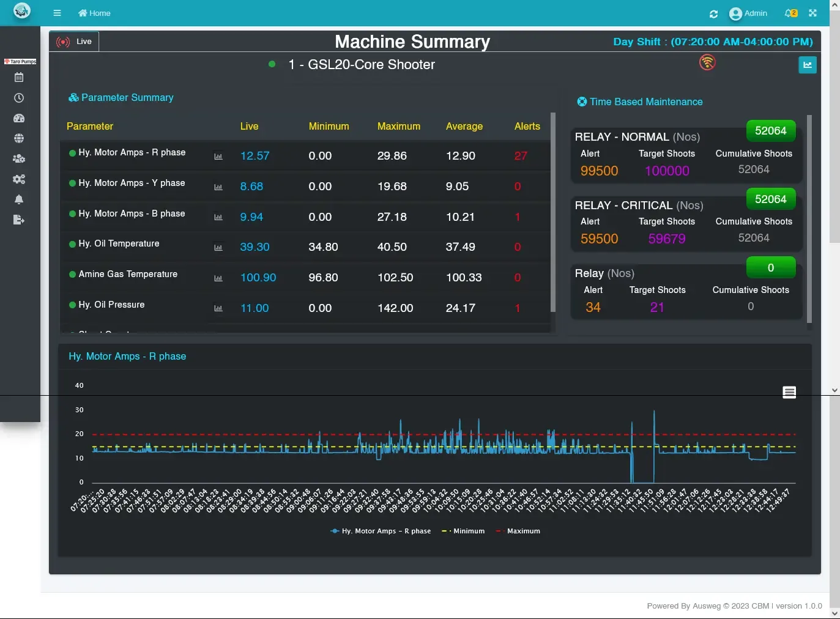Click the 52064 badge on RELAY - CRITICAL
The height and width of the screenshot is (619, 840).
tap(771, 199)
